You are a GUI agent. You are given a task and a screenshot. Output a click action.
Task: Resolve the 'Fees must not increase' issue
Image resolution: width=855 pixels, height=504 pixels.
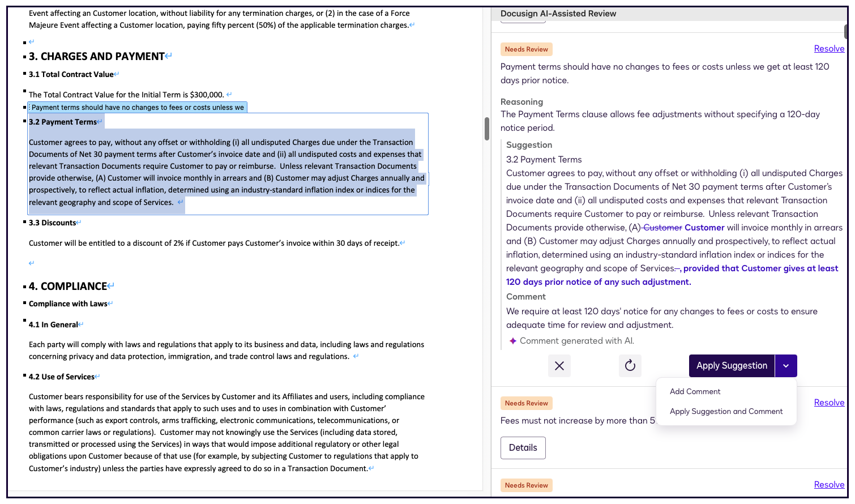click(829, 403)
